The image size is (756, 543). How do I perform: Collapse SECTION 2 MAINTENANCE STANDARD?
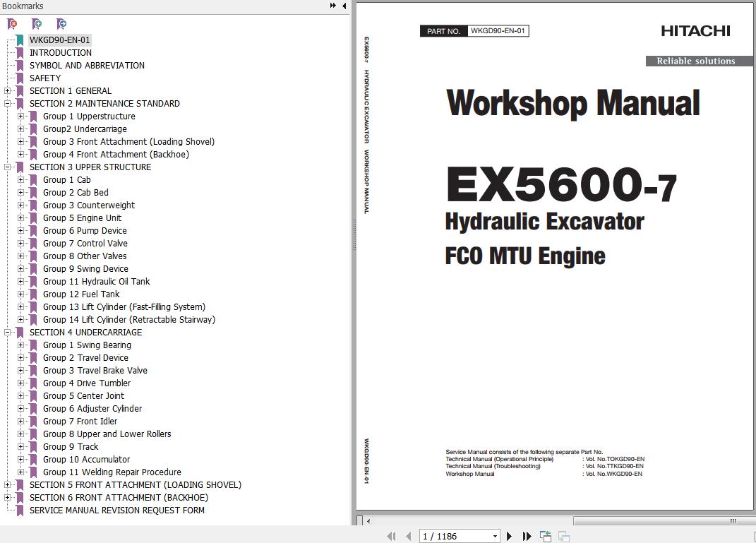click(7, 103)
